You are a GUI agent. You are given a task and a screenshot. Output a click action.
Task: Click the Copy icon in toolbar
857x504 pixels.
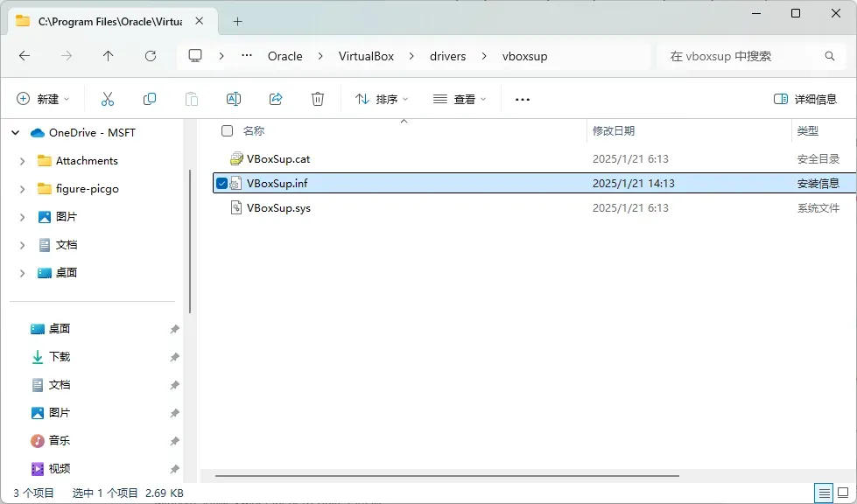click(x=150, y=99)
